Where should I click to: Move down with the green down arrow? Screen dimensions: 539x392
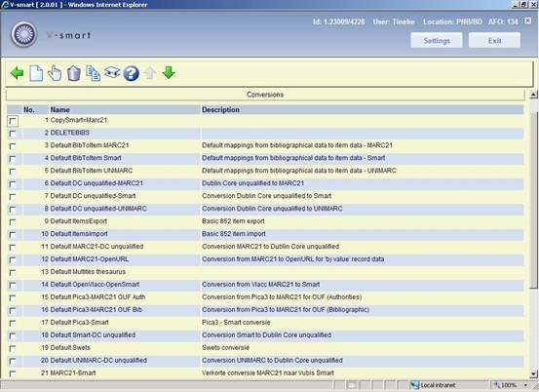tap(169, 72)
